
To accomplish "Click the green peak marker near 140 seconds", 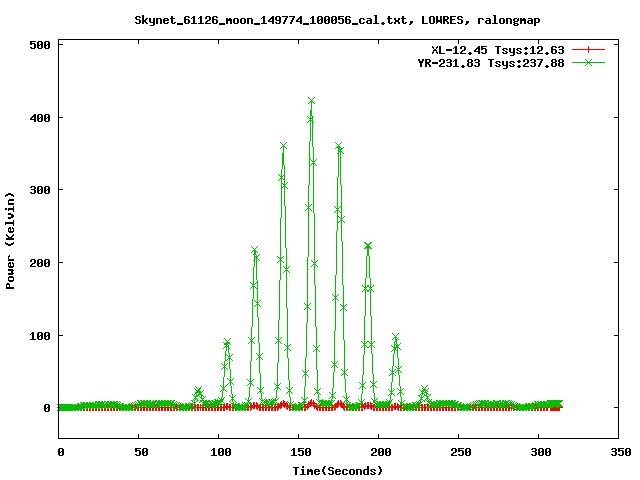I will coord(283,146).
